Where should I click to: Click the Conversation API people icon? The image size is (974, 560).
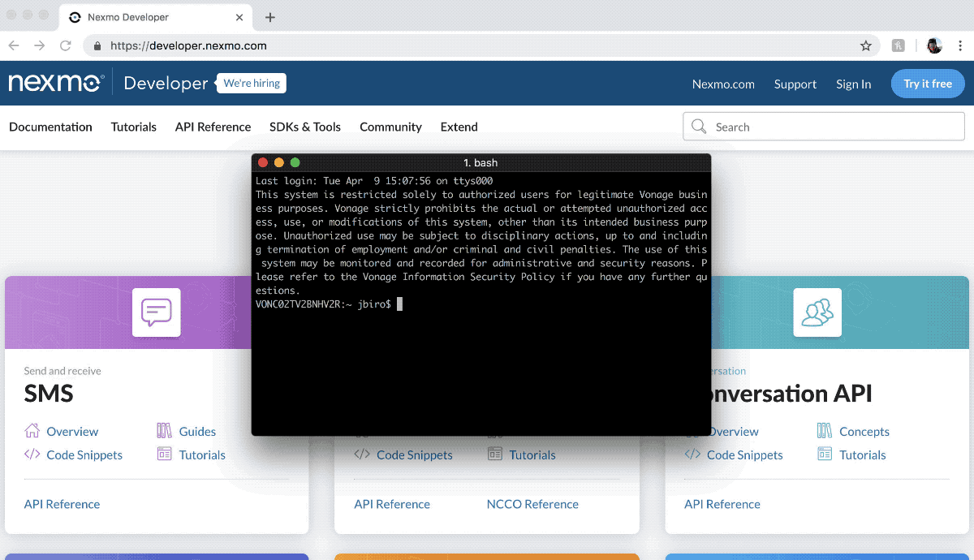pyautogui.click(x=817, y=312)
